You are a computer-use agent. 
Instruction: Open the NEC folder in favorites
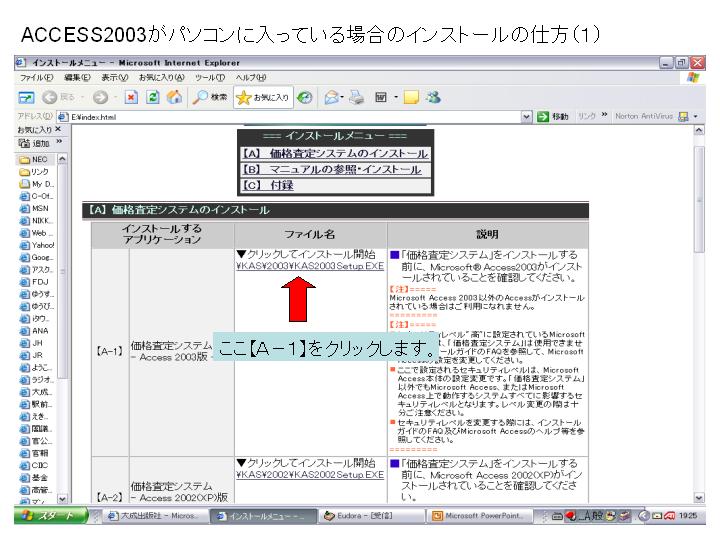click(34, 159)
